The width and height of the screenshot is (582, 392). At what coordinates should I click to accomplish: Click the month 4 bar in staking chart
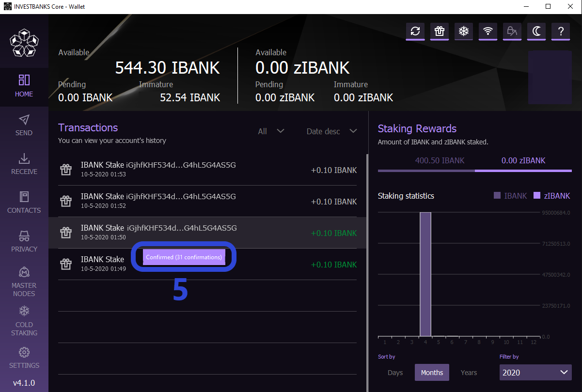coord(425,274)
